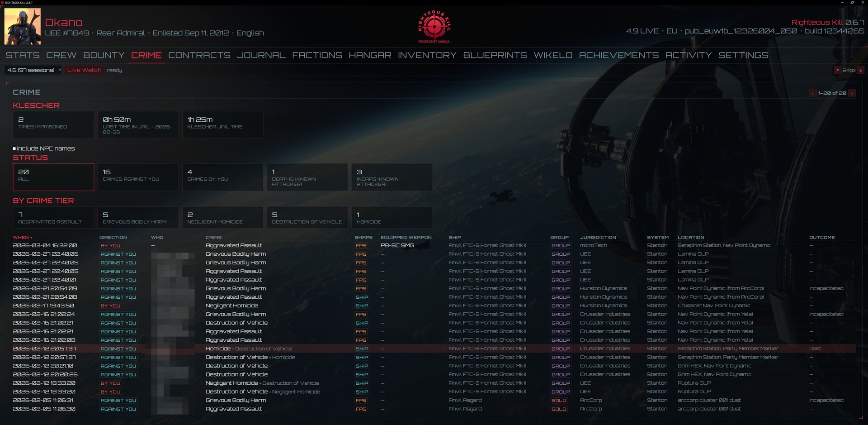Open the BLUEPRINTS tab
868x425 pixels.
495,55
